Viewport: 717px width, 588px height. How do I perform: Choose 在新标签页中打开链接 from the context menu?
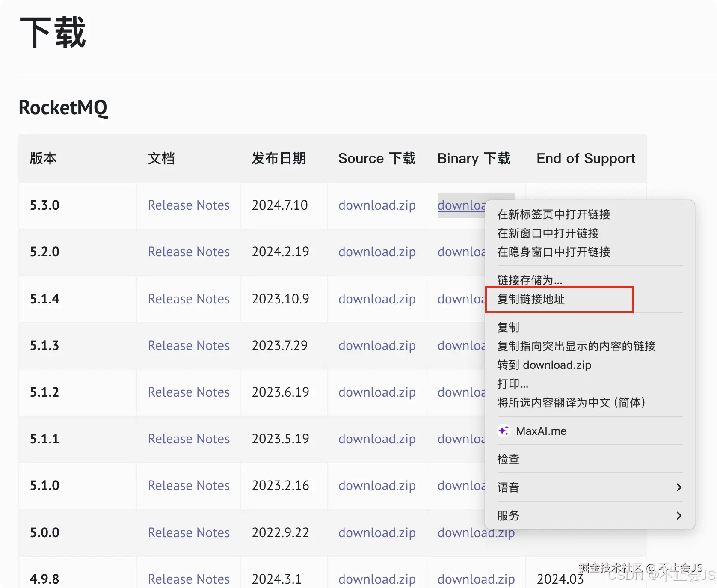point(554,214)
